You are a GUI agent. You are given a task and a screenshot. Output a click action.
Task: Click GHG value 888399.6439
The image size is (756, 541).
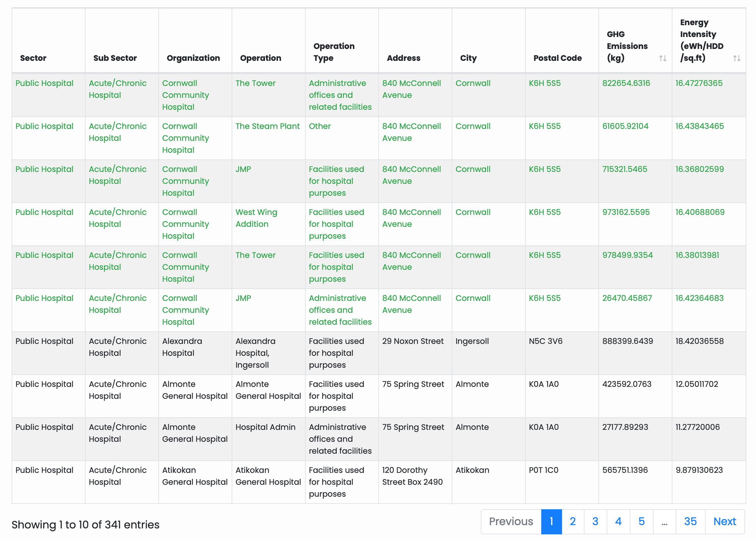click(627, 341)
